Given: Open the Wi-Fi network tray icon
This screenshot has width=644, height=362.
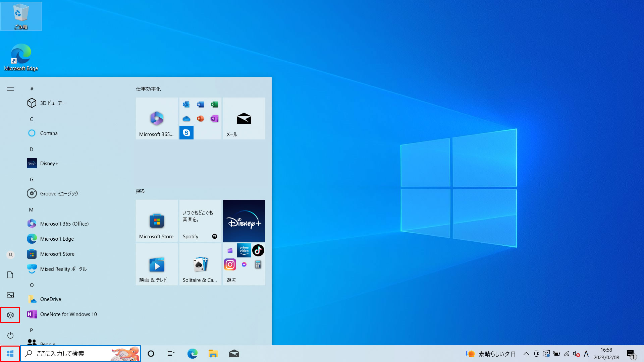Looking at the screenshot, I should [x=567, y=354].
